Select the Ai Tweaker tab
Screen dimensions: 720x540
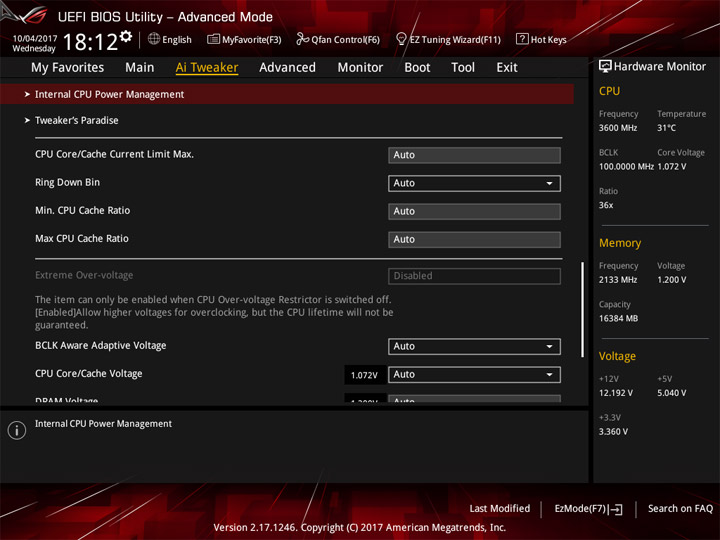coord(207,68)
